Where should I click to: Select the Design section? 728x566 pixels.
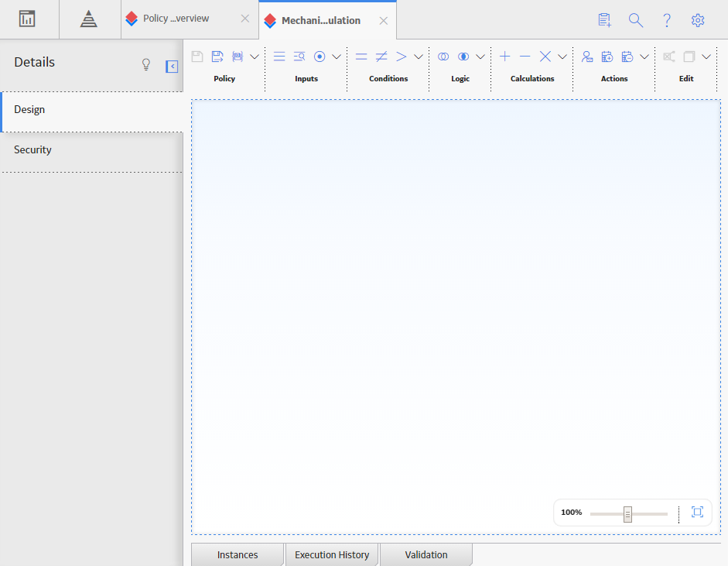[x=92, y=111]
